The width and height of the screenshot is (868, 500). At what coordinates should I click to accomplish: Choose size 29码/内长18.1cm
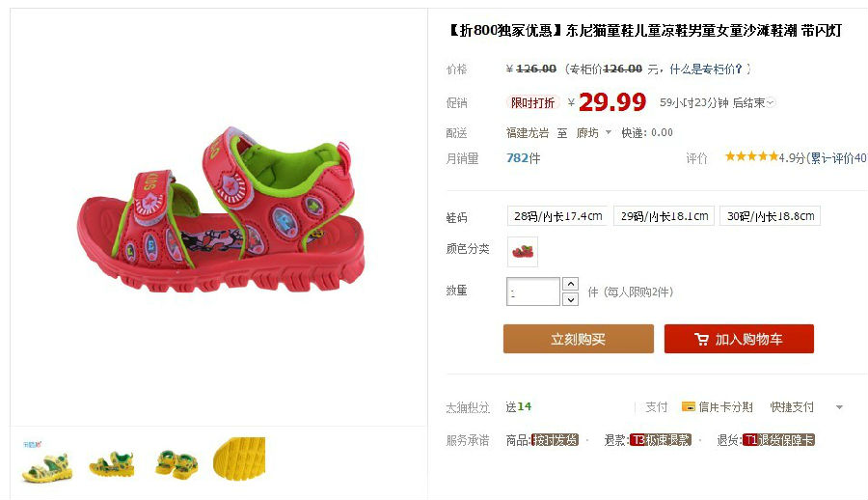click(664, 216)
